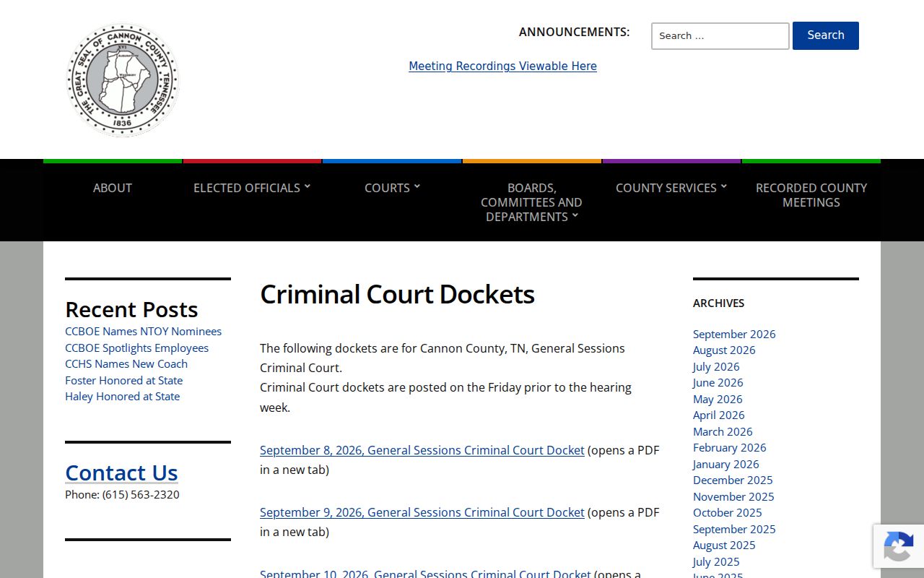Open CCHS Names New Coach post
924x578 pixels.
[x=126, y=364]
